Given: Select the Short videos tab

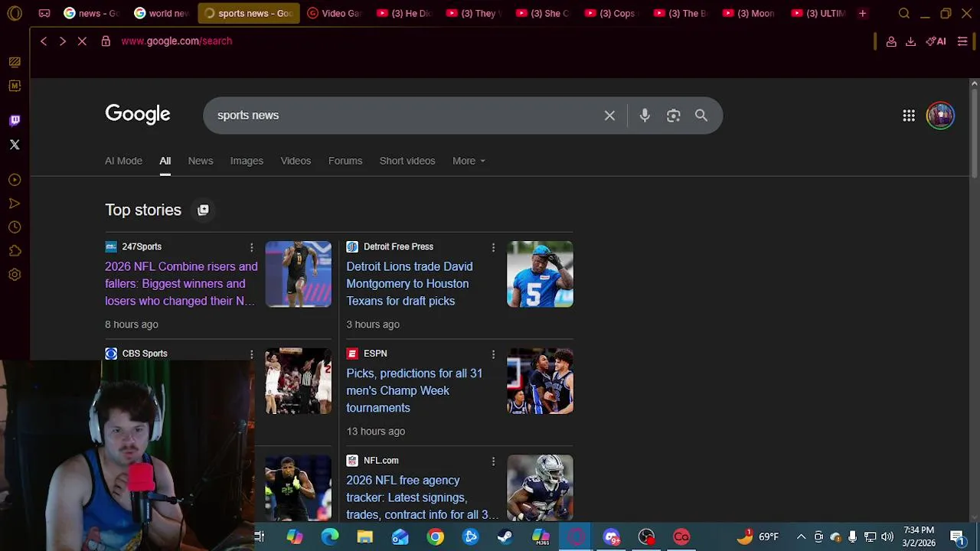Looking at the screenshot, I should click(407, 161).
